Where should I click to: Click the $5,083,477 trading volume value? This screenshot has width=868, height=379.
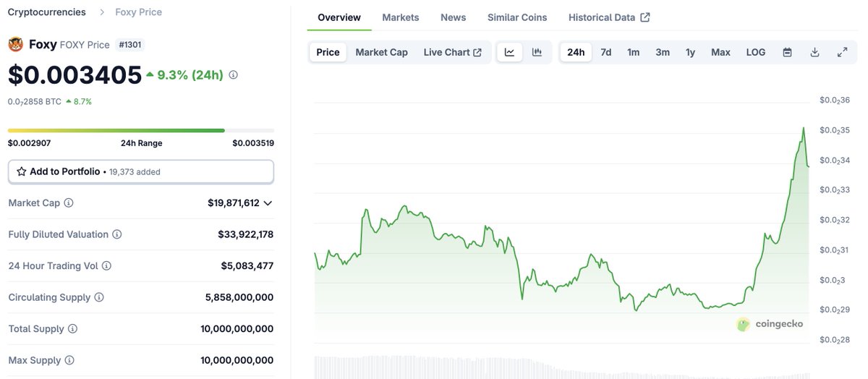point(247,266)
